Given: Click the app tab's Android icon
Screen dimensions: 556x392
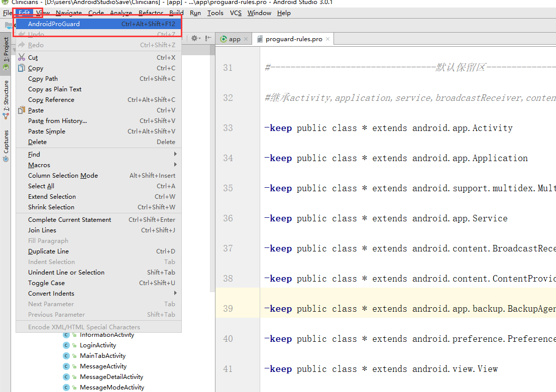Looking at the screenshot, I should pyautogui.click(x=224, y=39).
